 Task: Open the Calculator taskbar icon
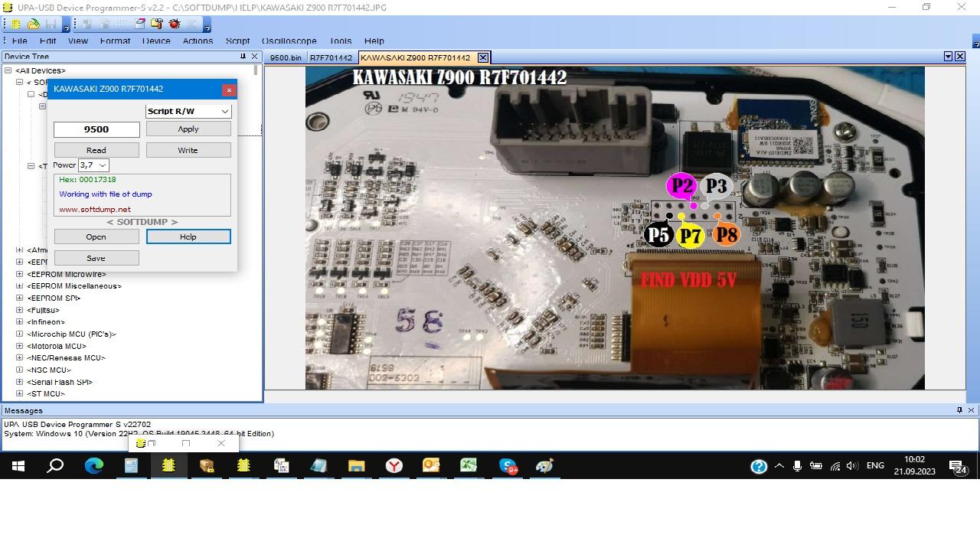(x=131, y=465)
